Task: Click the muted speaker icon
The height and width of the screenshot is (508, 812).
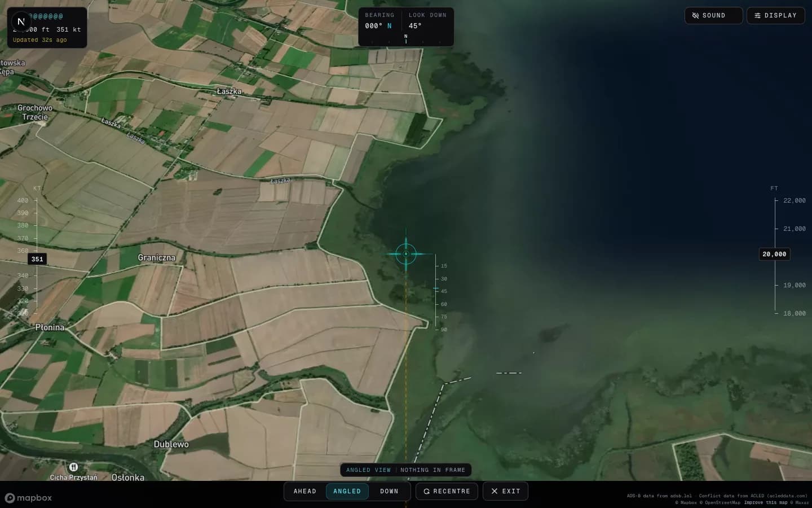Action: tap(695, 16)
